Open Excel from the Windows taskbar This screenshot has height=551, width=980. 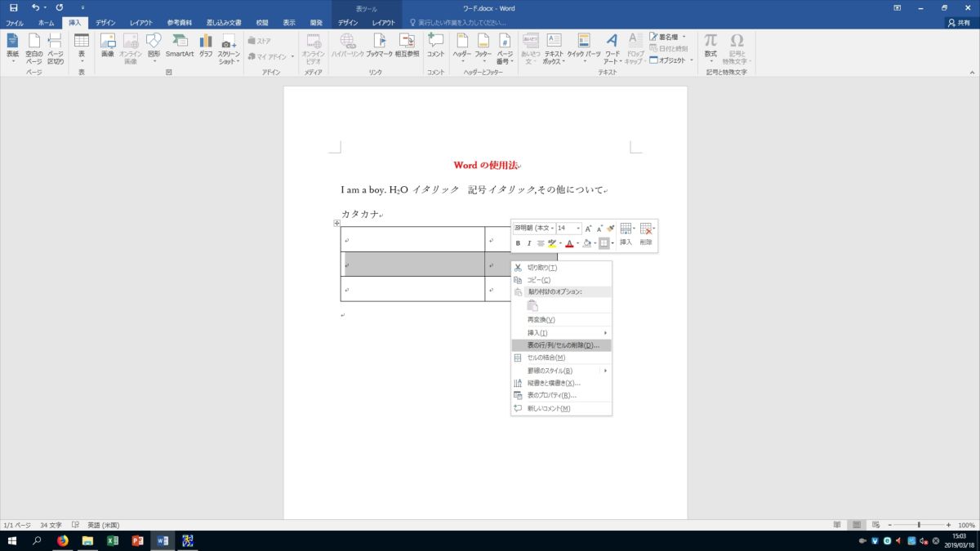pyautogui.click(x=113, y=540)
